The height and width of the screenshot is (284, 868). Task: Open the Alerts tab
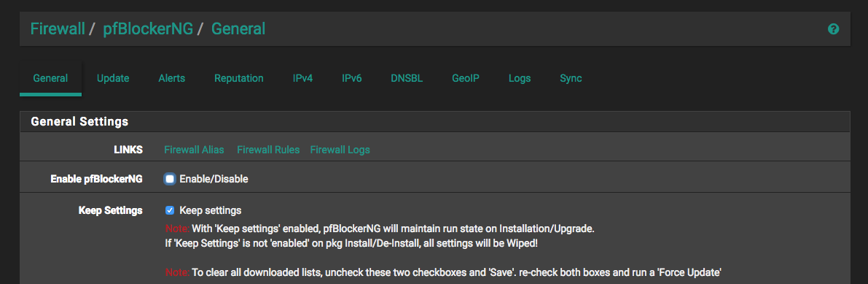pyautogui.click(x=171, y=78)
